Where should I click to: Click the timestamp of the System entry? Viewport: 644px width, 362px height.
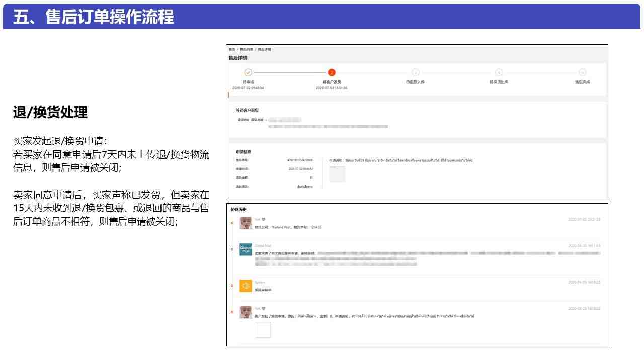pos(584,282)
